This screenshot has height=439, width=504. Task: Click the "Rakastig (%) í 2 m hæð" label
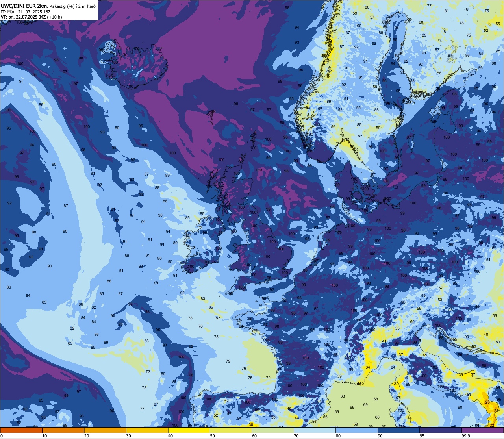[x=72, y=6]
